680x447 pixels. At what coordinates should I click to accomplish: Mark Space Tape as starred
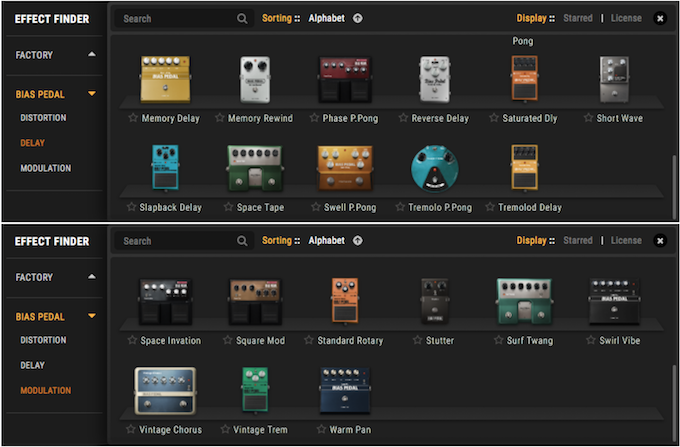point(228,207)
